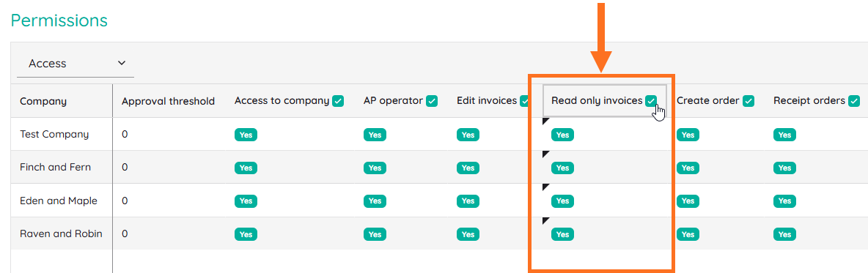Select the Raven and Robin row name
868x273 pixels.
[x=61, y=233]
